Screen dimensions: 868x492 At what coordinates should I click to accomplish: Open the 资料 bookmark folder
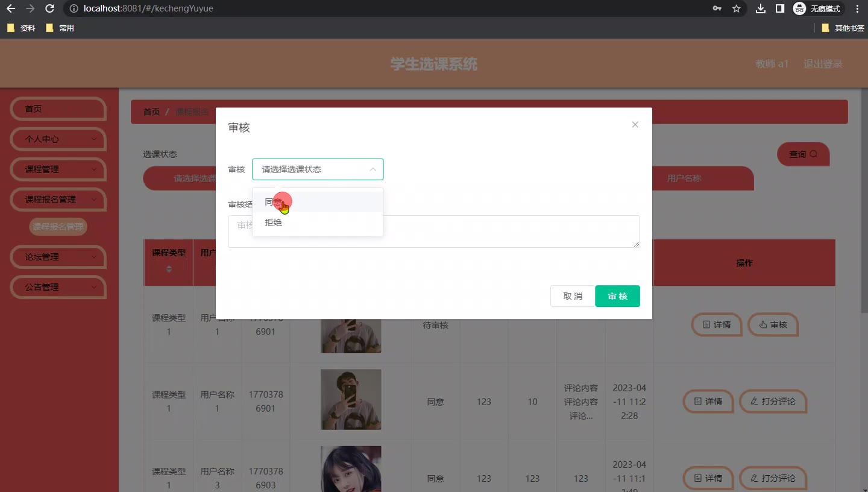coord(21,28)
